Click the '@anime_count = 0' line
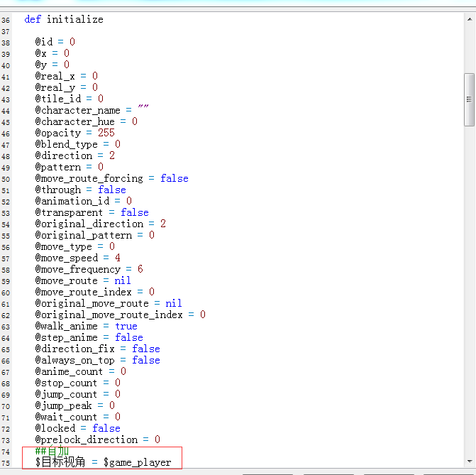The image size is (476, 475). pyautogui.click(x=80, y=371)
